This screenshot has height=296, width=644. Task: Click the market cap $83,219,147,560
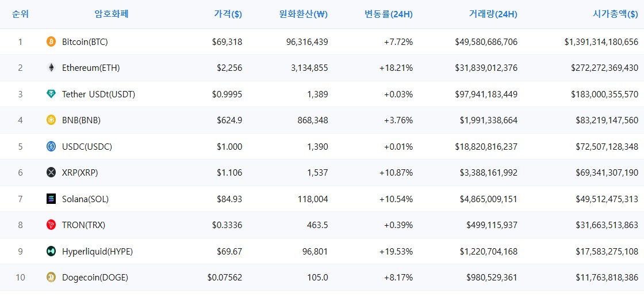click(x=607, y=120)
